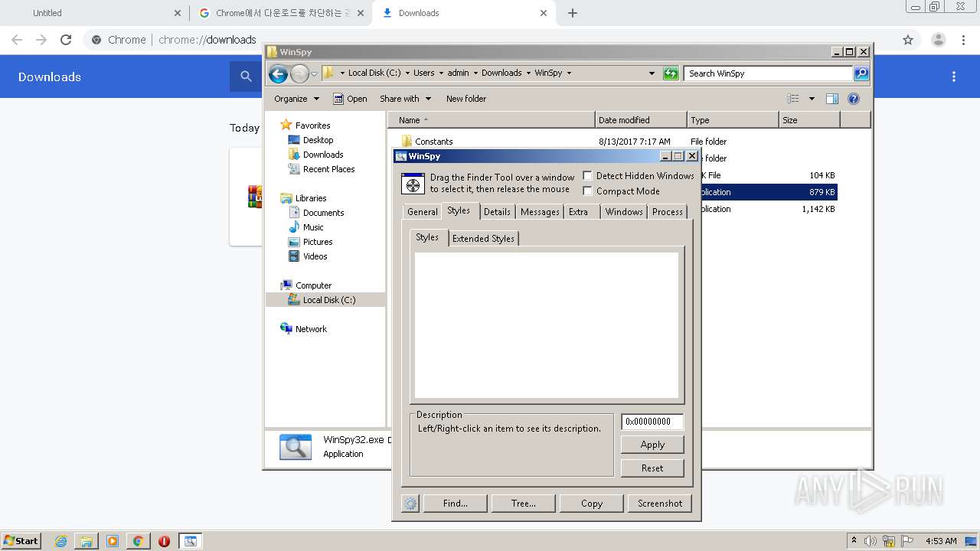The width and height of the screenshot is (980, 551).
Task: Expand the Downloads breadcrumb dropdown arrow
Action: [528, 73]
